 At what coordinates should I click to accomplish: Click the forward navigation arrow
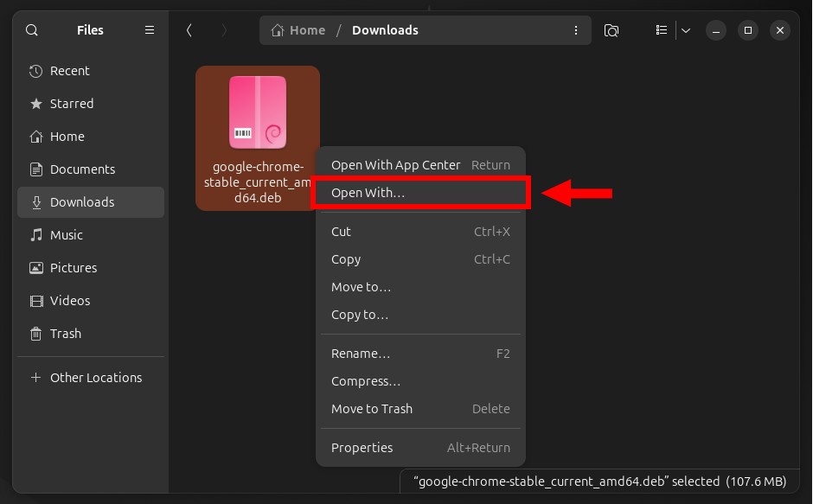(224, 30)
